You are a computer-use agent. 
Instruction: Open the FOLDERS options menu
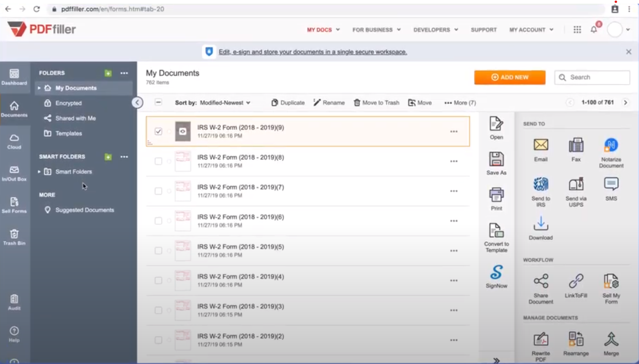[x=124, y=73]
